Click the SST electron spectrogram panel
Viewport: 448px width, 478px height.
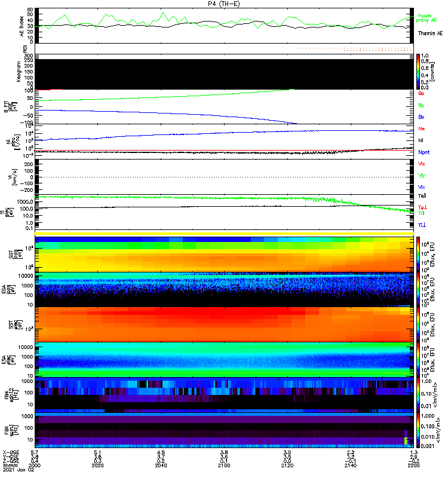pos(225,324)
